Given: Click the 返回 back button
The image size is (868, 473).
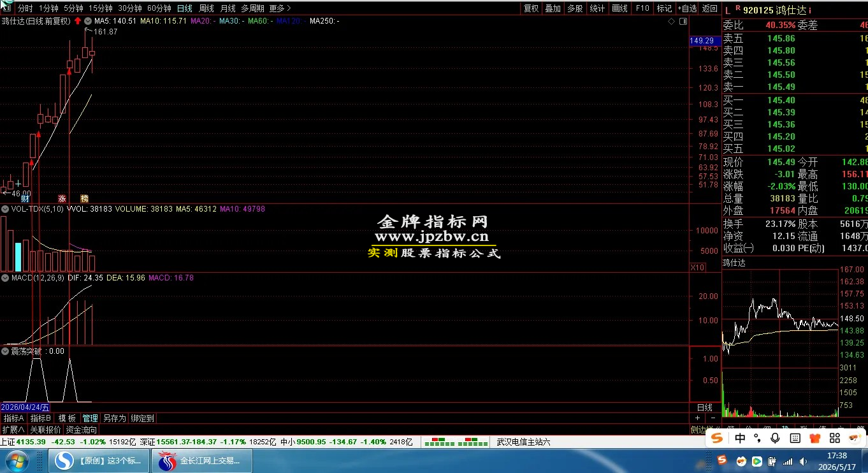Looking at the screenshot, I should 709,8.
